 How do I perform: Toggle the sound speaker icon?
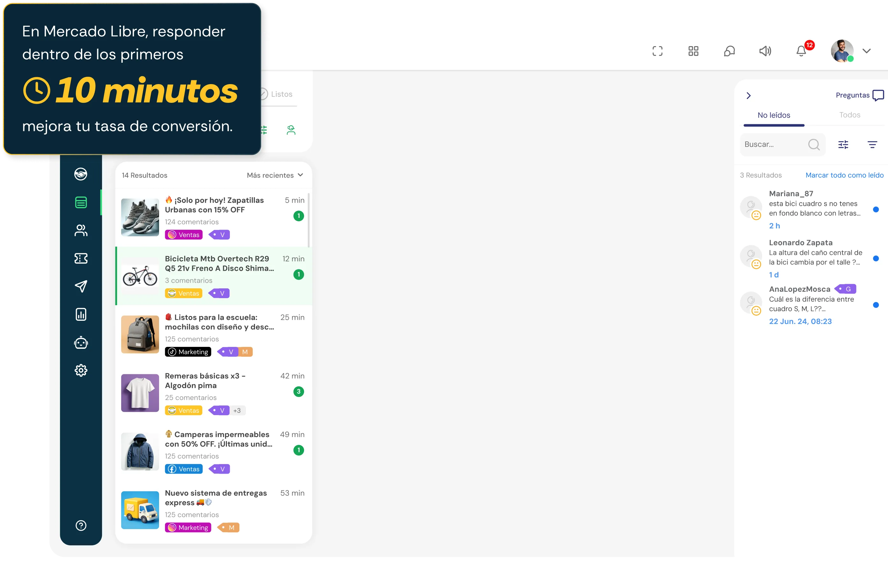[765, 51]
